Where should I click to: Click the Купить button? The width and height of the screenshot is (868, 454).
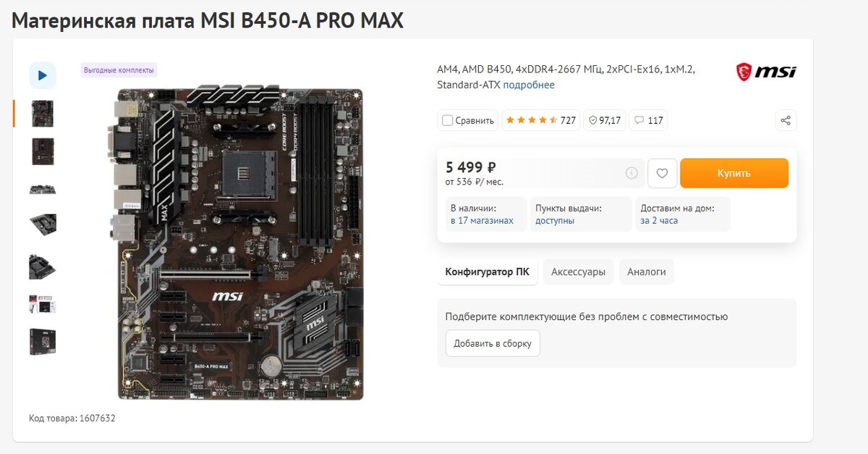734,173
